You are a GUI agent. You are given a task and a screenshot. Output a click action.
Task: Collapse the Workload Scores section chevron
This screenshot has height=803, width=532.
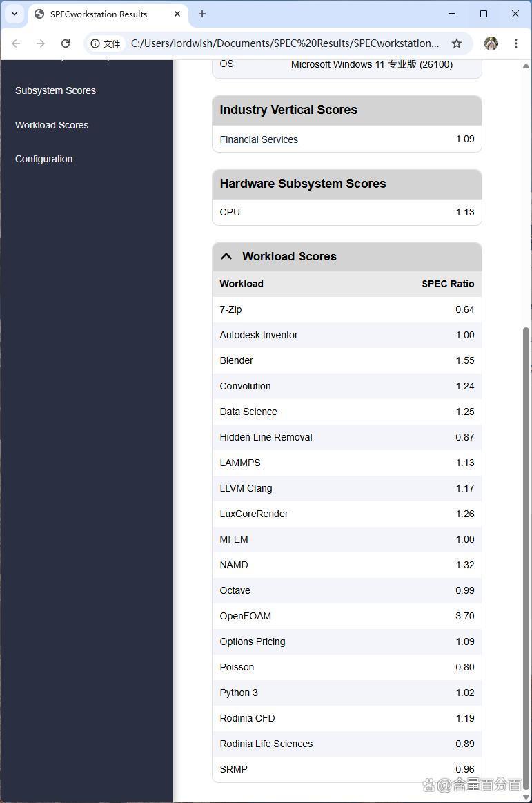tap(226, 256)
